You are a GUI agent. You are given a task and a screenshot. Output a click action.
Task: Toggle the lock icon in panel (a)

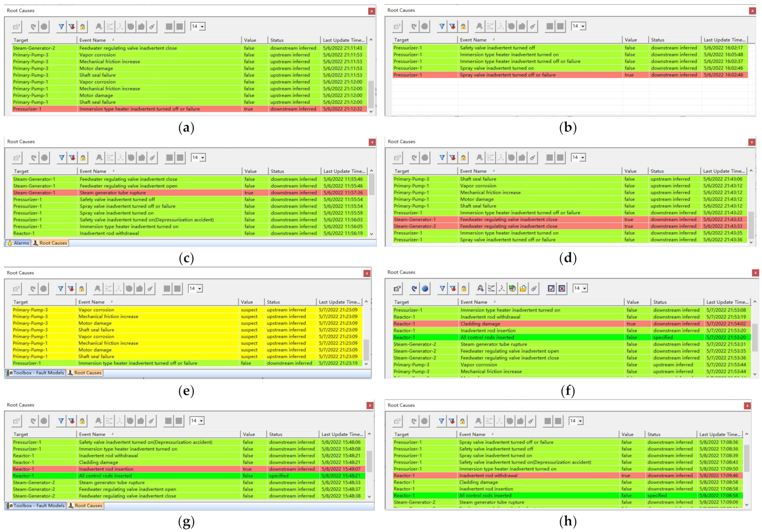[x=83, y=27]
